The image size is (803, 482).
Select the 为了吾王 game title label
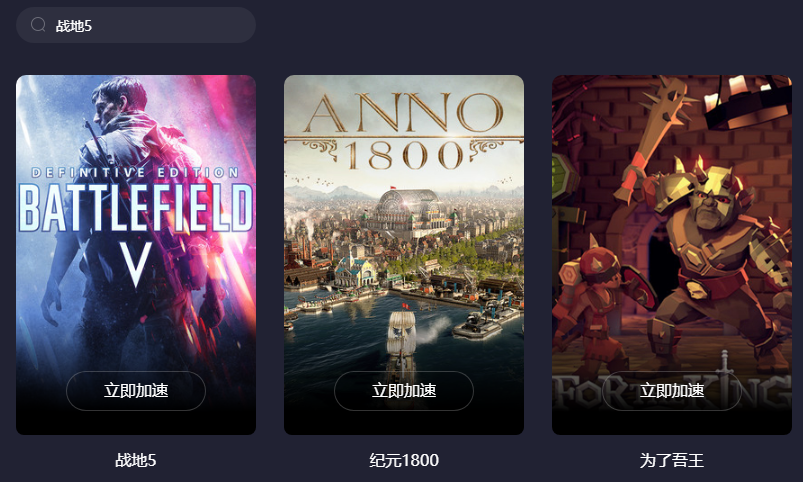click(672, 460)
